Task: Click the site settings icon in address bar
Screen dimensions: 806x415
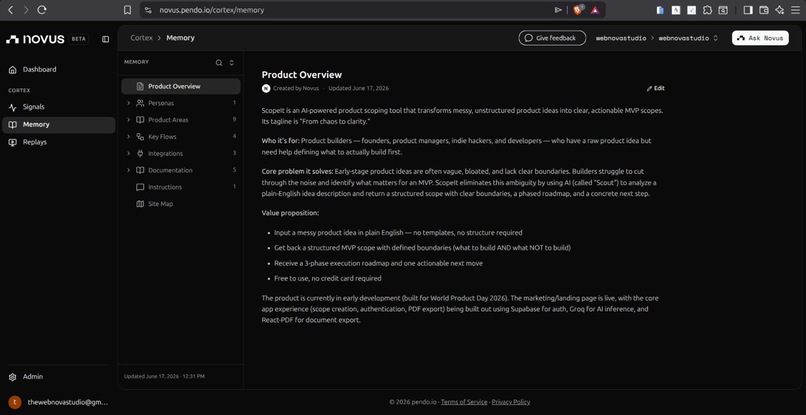Action: pos(149,10)
